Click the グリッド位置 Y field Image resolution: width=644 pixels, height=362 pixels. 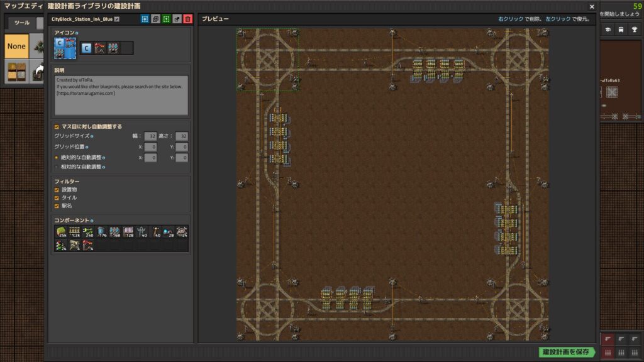tap(182, 146)
